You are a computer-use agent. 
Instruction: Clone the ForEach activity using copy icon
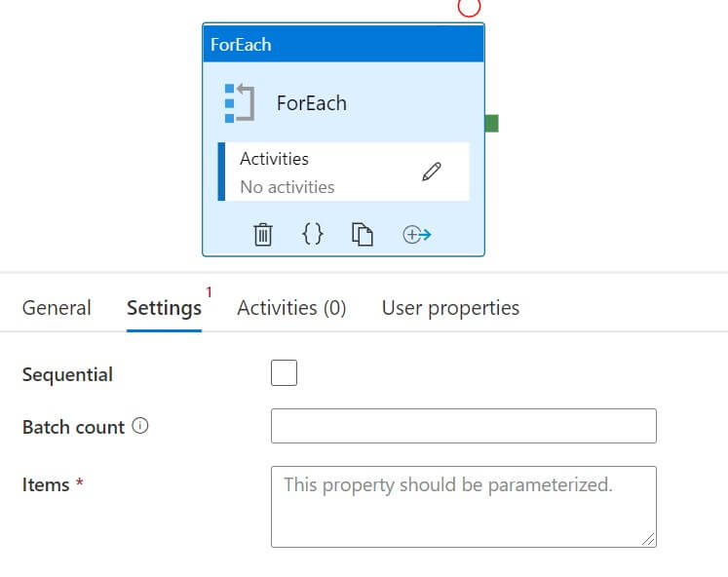click(x=363, y=235)
